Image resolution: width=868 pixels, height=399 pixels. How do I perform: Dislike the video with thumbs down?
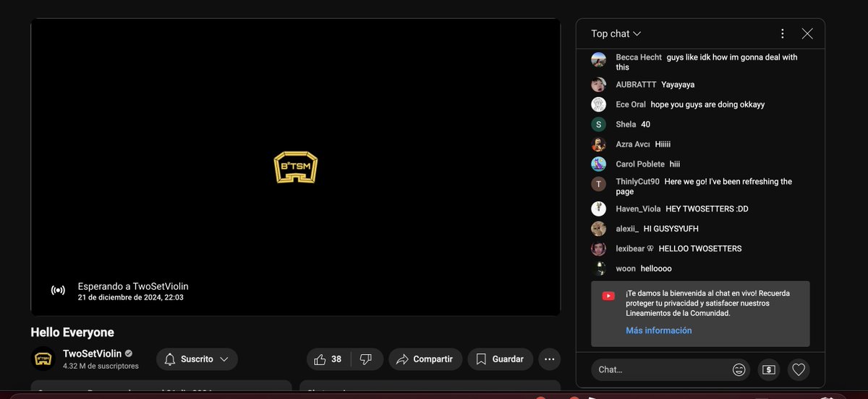(x=366, y=359)
